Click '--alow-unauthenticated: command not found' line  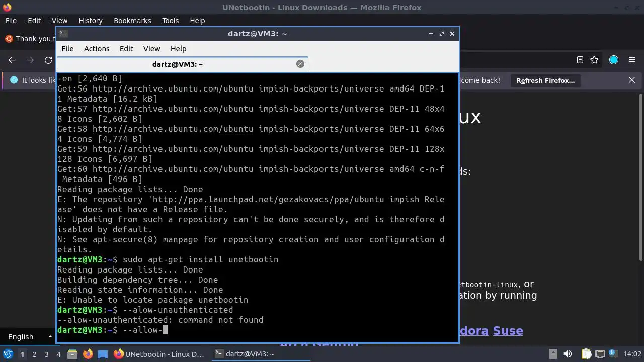[160, 320]
